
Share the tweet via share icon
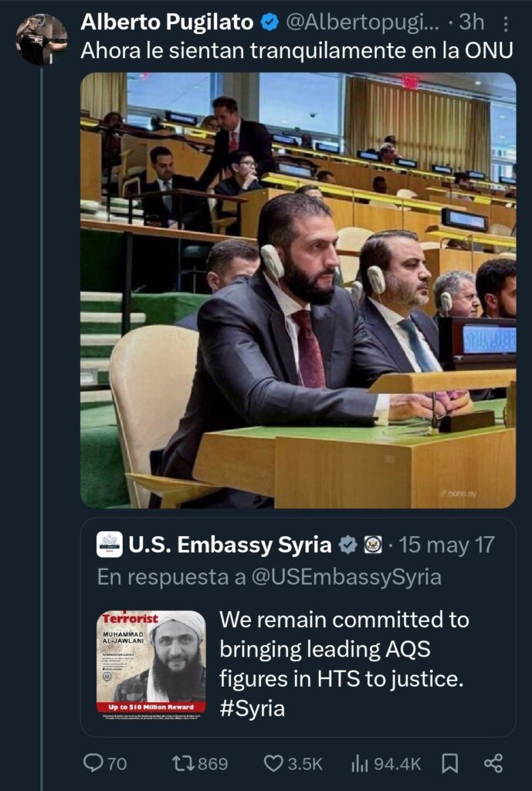point(493,763)
